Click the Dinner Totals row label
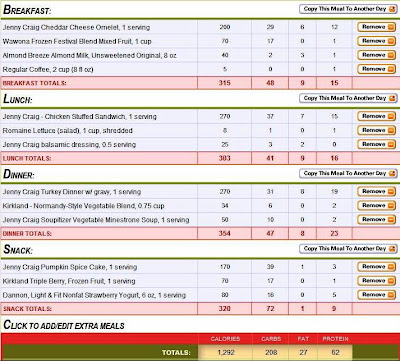This screenshot has height=361, width=400. coord(27,234)
